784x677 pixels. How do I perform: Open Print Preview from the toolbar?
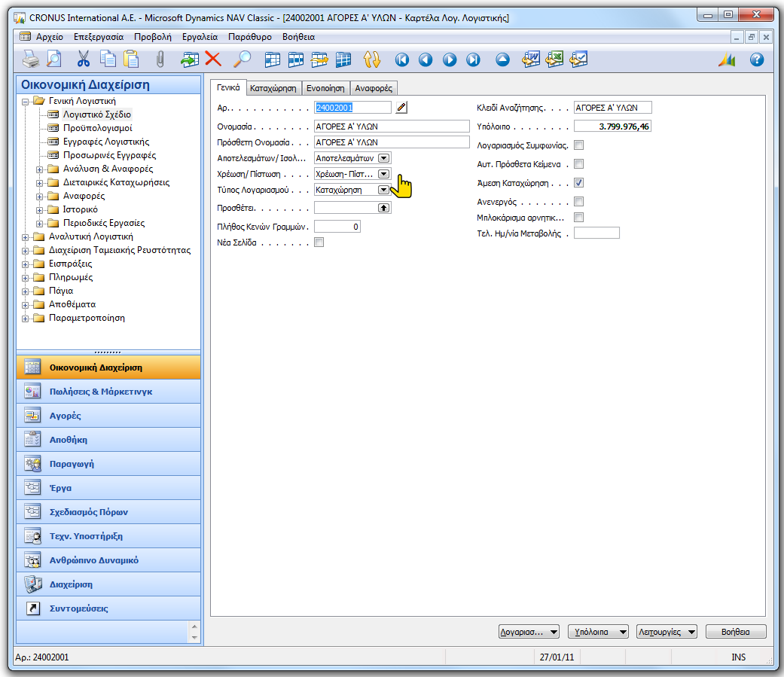coord(54,59)
